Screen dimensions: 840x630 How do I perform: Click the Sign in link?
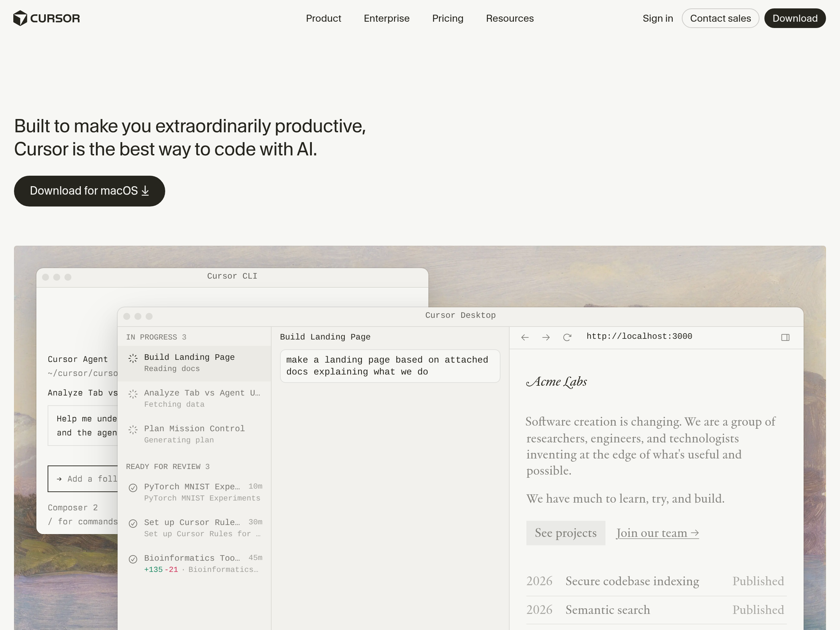click(x=658, y=18)
